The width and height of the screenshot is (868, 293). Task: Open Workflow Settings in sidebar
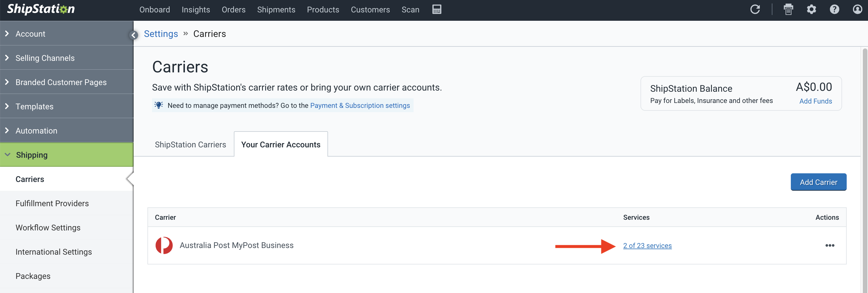(x=67, y=228)
